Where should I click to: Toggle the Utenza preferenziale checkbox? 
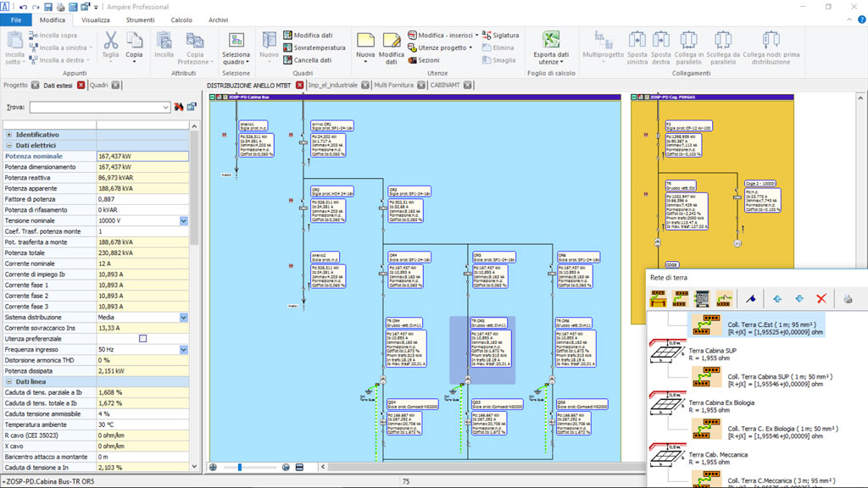(142, 339)
